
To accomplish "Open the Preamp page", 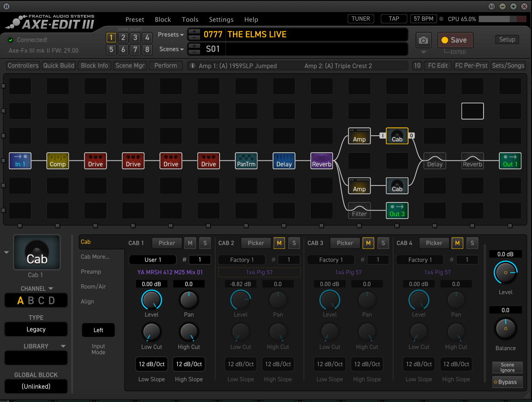I will tap(91, 272).
